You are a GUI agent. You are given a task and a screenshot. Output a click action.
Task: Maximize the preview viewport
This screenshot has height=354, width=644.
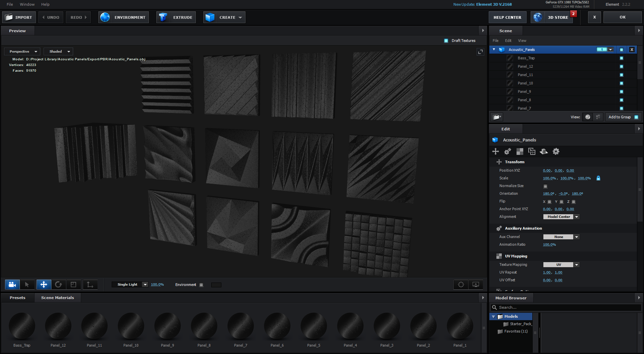[x=480, y=52]
